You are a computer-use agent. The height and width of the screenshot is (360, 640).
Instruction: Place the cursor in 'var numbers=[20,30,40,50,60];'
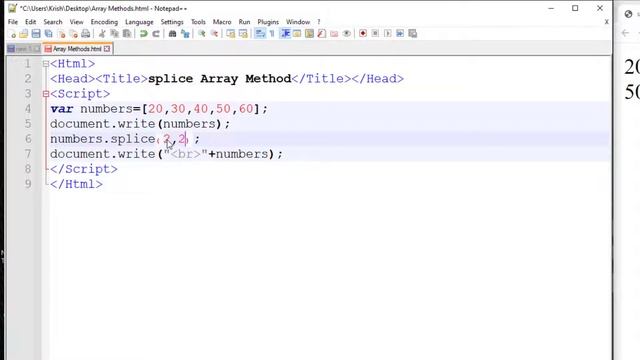pyautogui.click(x=159, y=109)
